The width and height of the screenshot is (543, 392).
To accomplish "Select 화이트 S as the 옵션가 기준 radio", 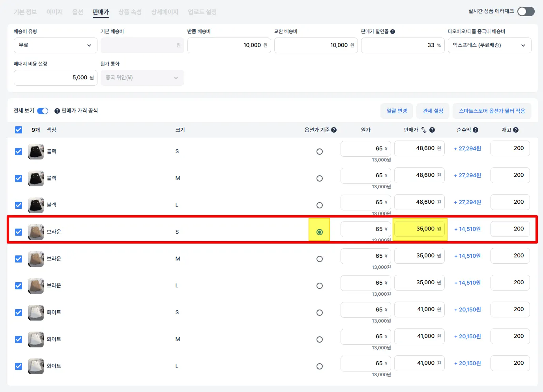I will click(x=320, y=313).
